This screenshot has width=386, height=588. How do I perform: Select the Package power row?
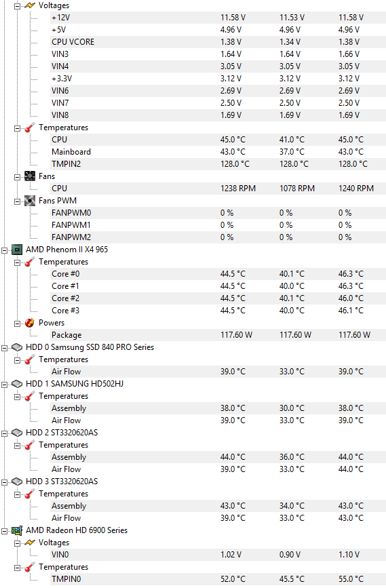(x=218, y=335)
